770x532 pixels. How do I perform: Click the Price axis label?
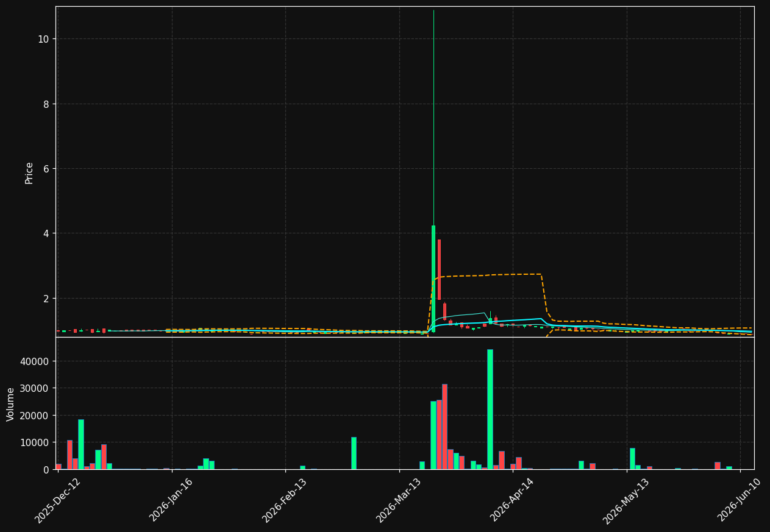coord(29,172)
